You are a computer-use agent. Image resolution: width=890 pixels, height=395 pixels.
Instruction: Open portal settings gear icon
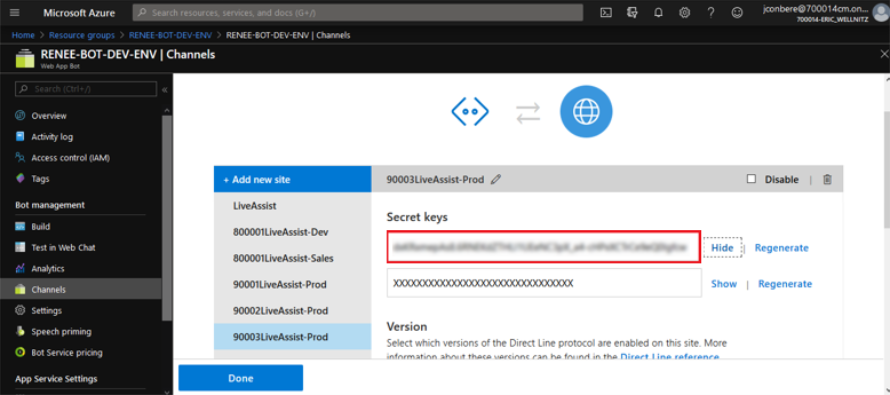[685, 12]
